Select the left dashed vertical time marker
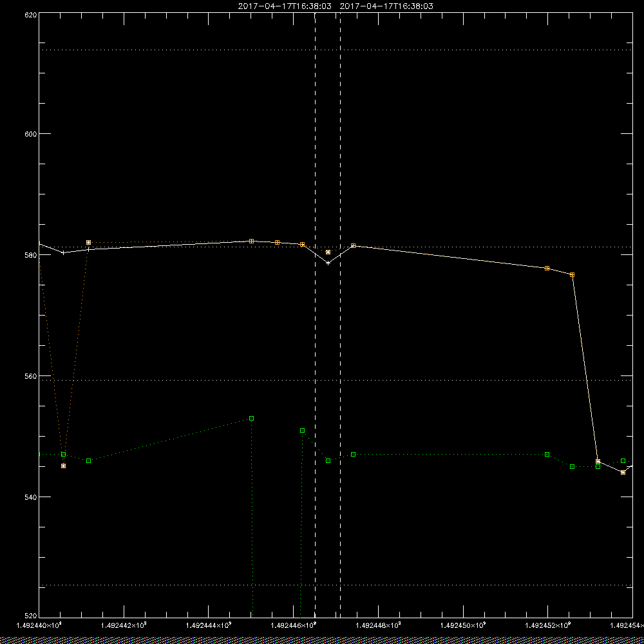 [x=315, y=315]
